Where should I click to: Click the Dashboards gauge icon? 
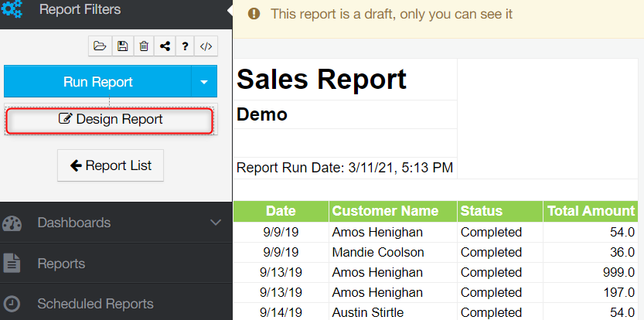(12, 223)
